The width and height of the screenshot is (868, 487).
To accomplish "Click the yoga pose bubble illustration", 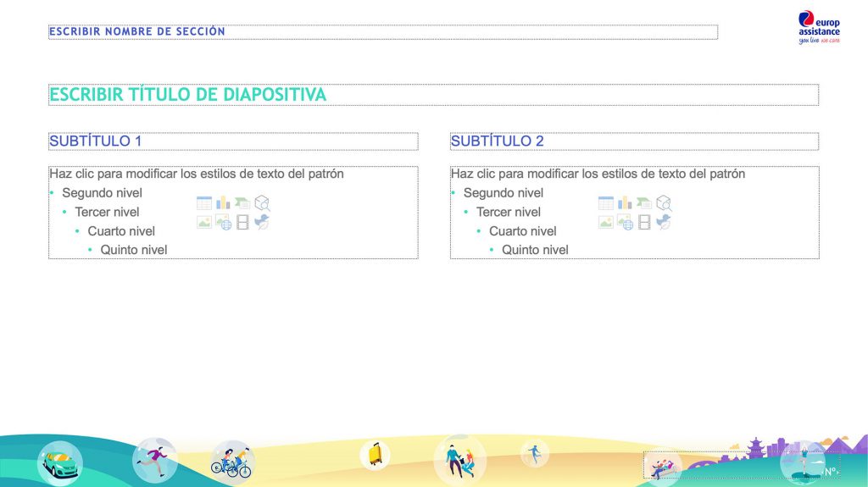I will point(803,462).
